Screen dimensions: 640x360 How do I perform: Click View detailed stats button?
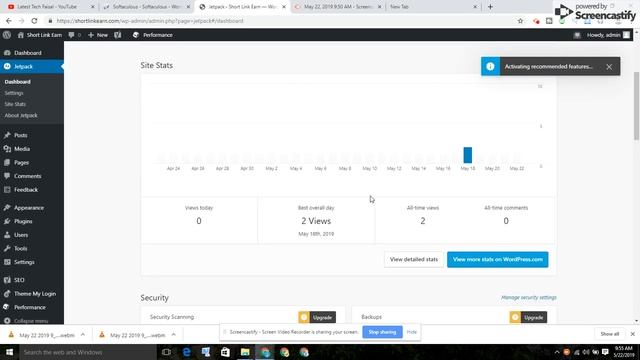tap(413, 260)
